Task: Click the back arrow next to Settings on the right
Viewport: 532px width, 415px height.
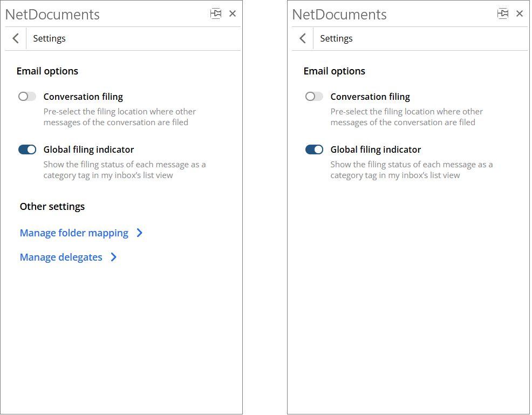Action: point(302,38)
